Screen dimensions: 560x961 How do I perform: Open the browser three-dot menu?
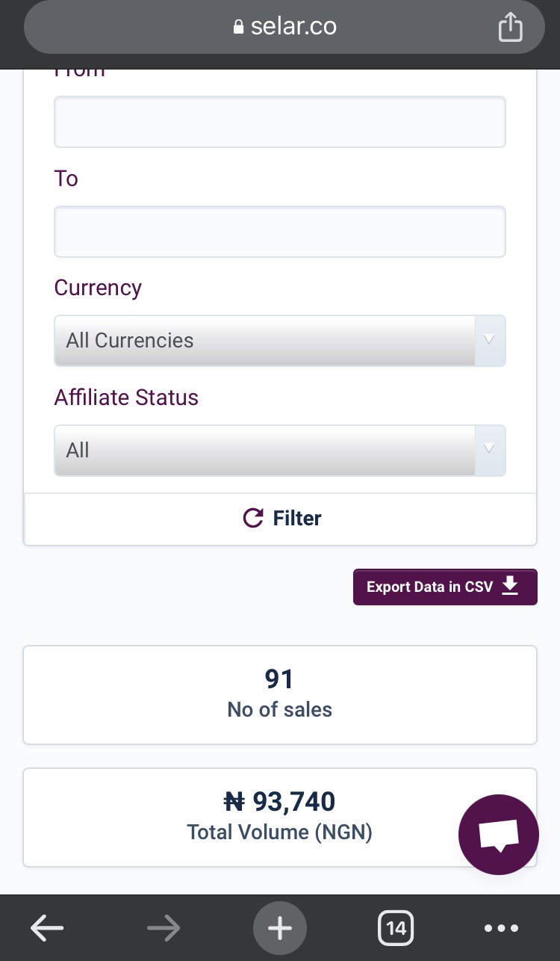[x=501, y=929]
